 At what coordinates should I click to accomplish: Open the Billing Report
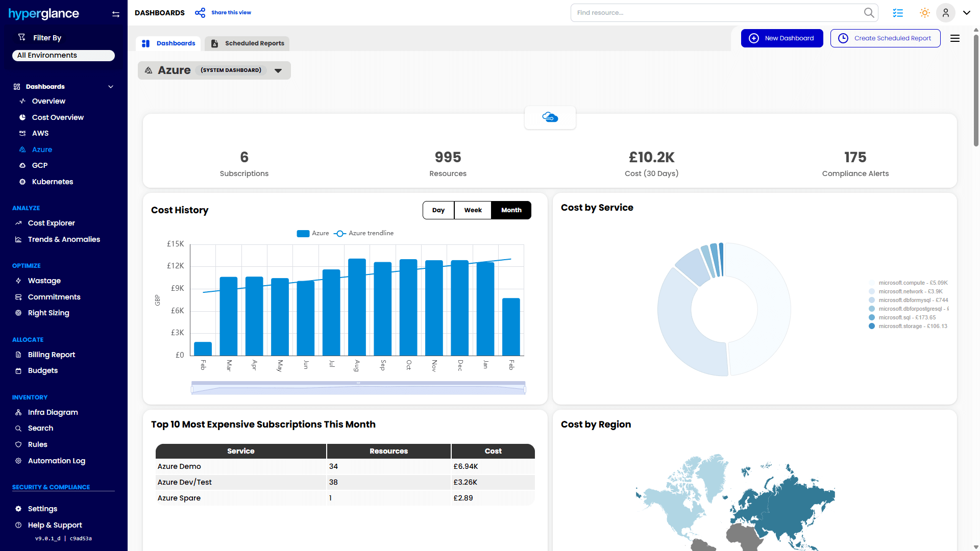[51, 354]
